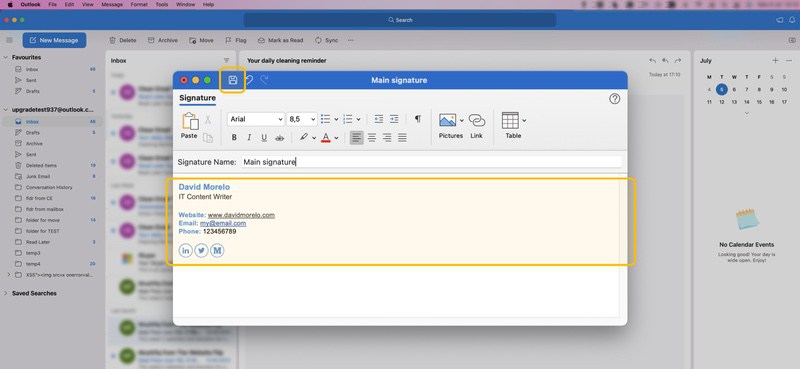Expand the numbered list style arrow
Viewport: 800px width, 369px height.
point(358,119)
